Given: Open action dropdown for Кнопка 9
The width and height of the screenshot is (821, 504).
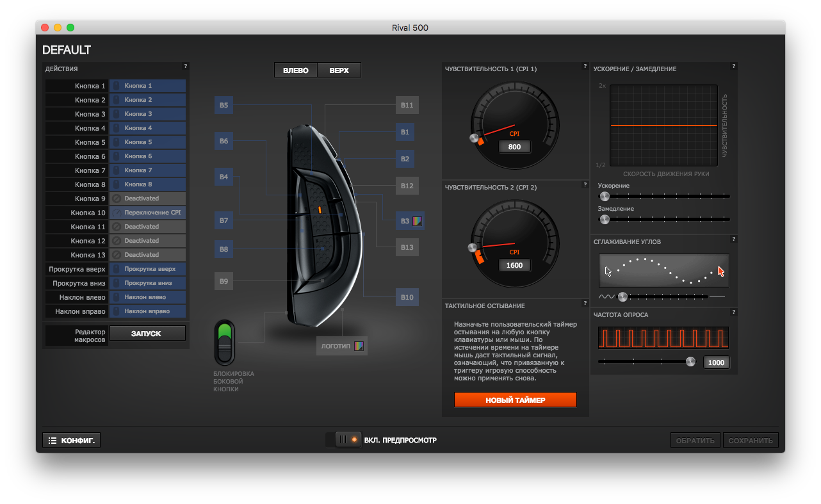Looking at the screenshot, I should click(147, 199).
